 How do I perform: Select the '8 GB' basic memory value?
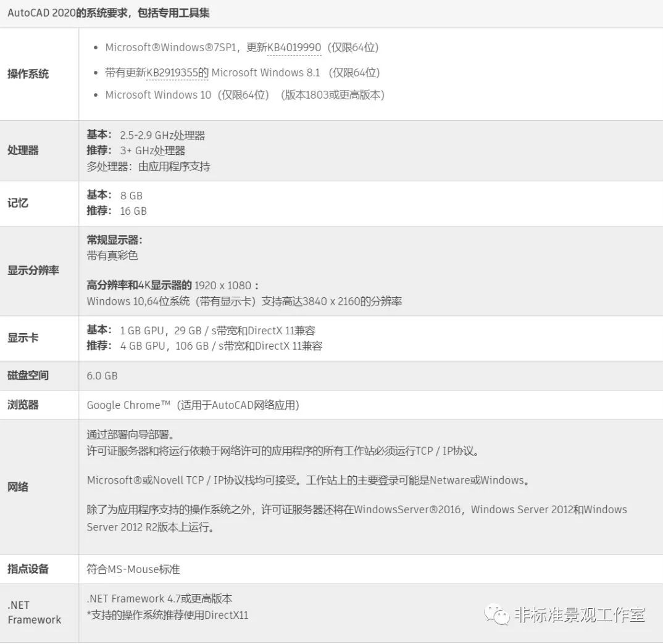point(131,196)
